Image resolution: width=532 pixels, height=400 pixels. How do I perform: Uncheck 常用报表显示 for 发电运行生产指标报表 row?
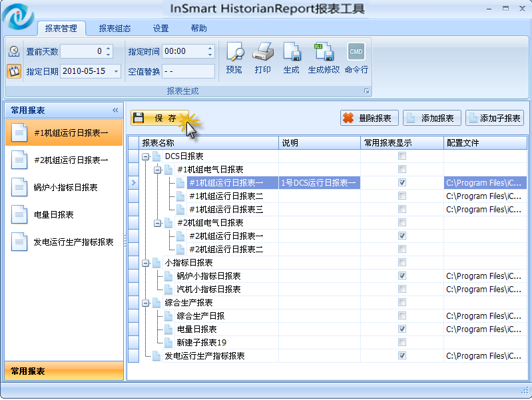pyautogui.click(x=402, y=356)
